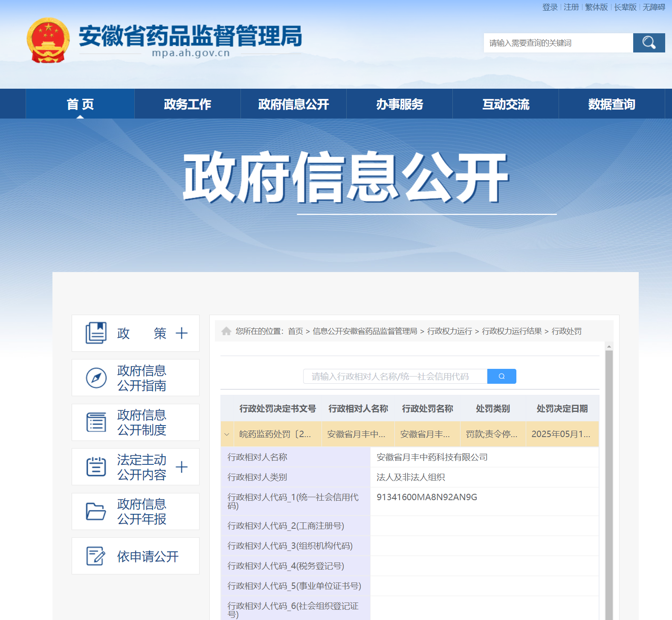Click label 行政相对人代码_2(工商注册号)
This screenshot has height=620, width=672.
[286, 526]
